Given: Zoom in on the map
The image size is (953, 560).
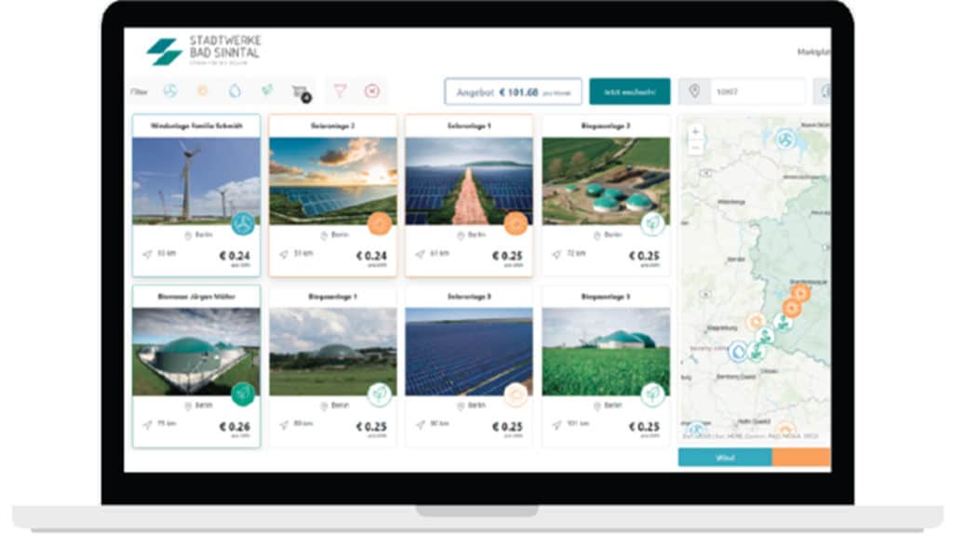Looking at the screenshot, I should pos(695,132).
